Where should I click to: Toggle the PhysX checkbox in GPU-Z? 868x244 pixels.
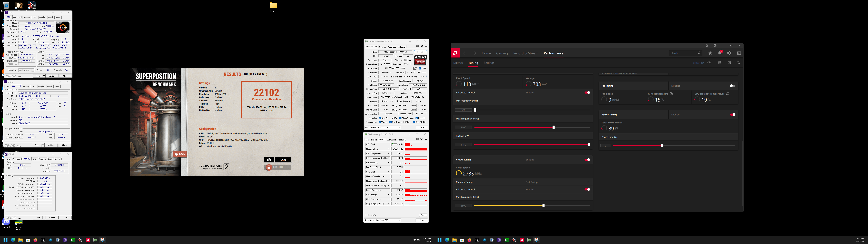coord(404,122)
